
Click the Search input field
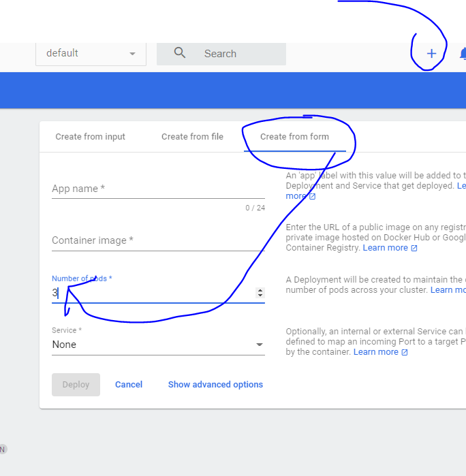pyautogui.click(x=221, y=54)
